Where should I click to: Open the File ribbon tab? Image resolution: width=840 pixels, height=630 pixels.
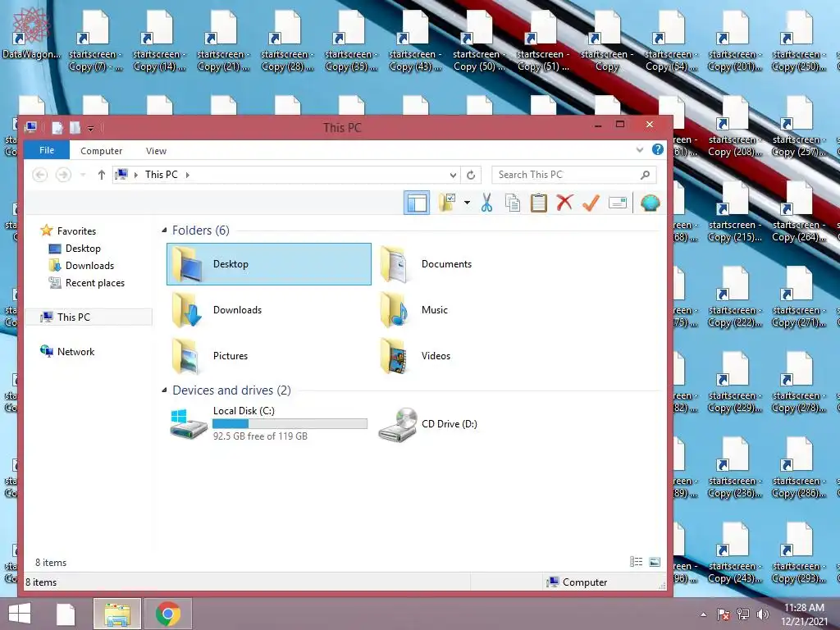47,150
